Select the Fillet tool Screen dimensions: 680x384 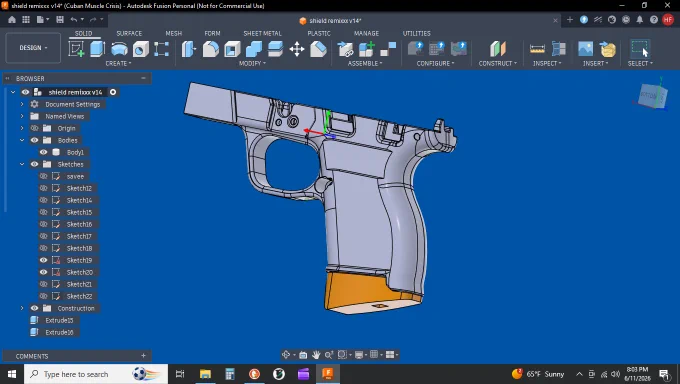coord(211,49)
